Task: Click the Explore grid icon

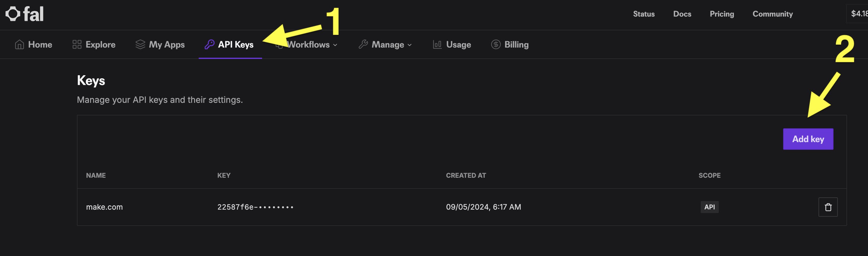Action: click(x=77, y=45)
